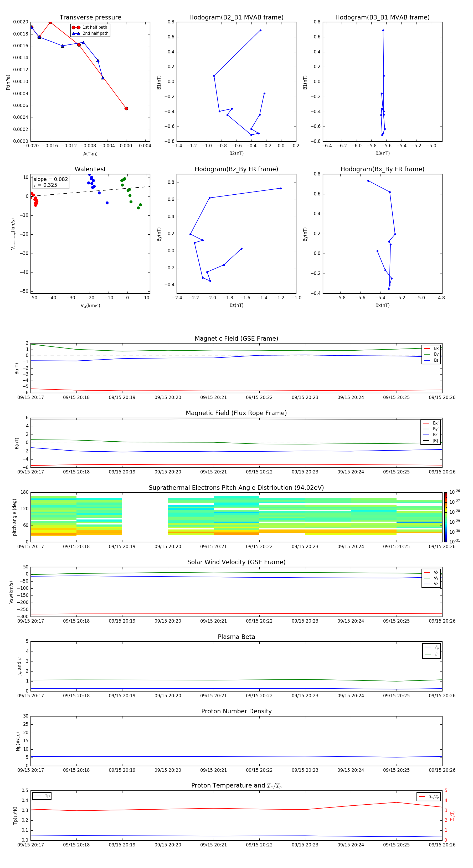
Task: Click the 'Hodogram(B2_B1 MVAB frame)' title
Action: [x=236, y=18]
